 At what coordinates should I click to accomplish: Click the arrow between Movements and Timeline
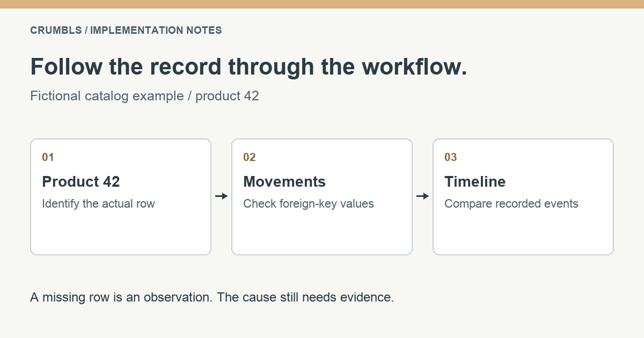click(422, 196)
